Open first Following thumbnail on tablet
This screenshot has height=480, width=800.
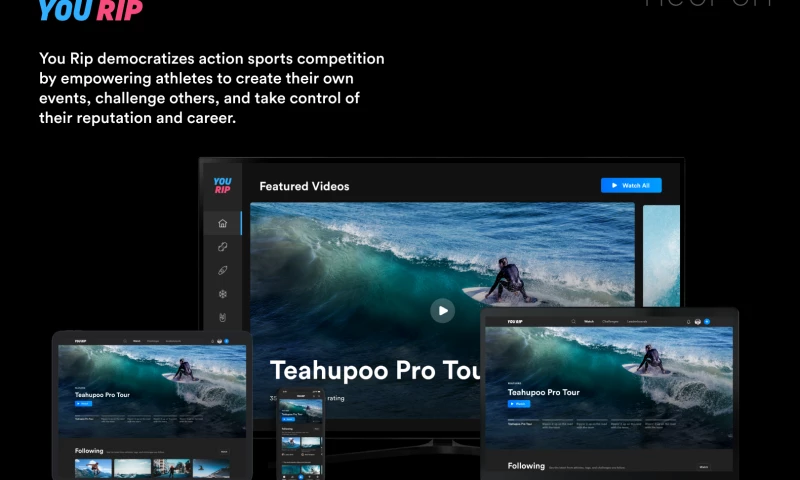coord(93,467)
